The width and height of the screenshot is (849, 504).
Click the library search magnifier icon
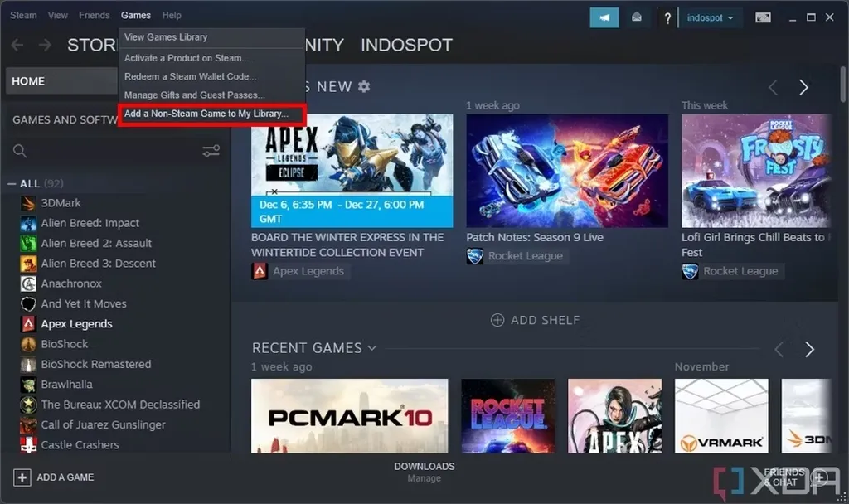pyautogui.click(x=20, y=151)
